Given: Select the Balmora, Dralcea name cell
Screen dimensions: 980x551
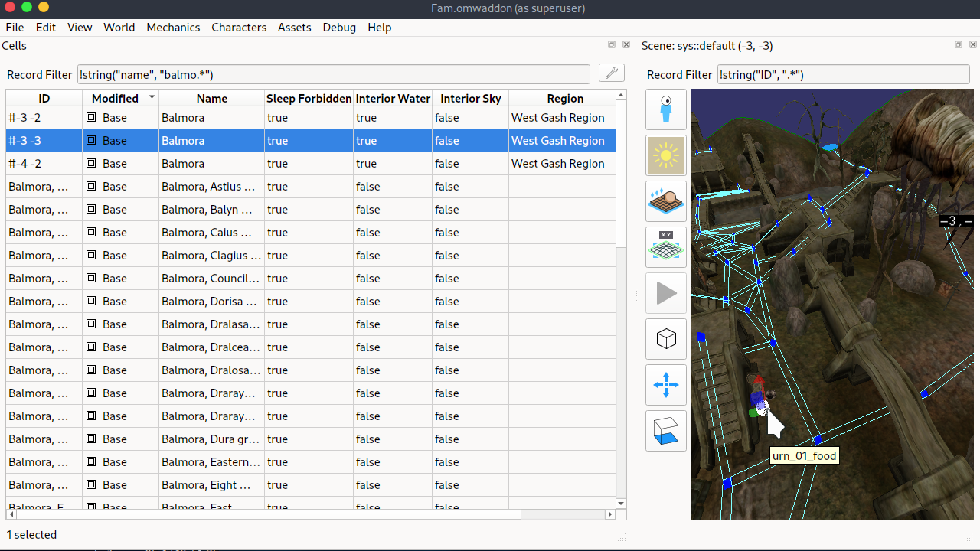Looking at the screenshot, I should [x=212, y=347].
